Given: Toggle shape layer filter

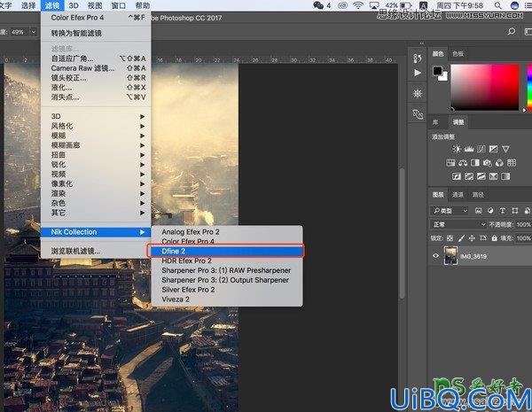Looking at the screenshot, I should click(515, 211).
